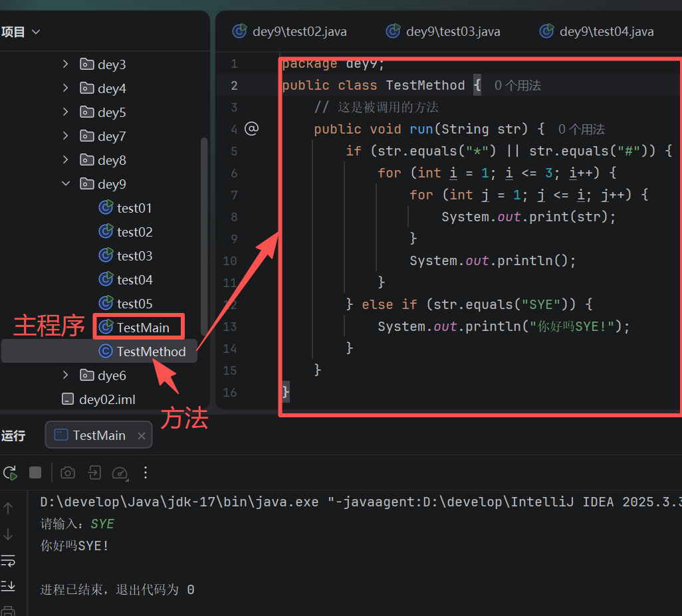Viewport: 682px width, 616px height.
Task: Click the print icon in console gutter
Action: tap(8, 611)
